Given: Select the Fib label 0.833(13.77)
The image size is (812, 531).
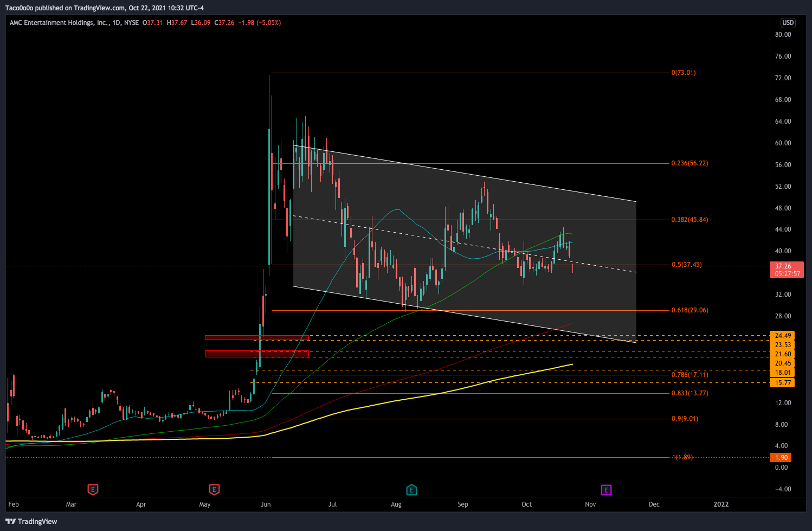Looking at the screenshot, I should [x=689, y=393].
